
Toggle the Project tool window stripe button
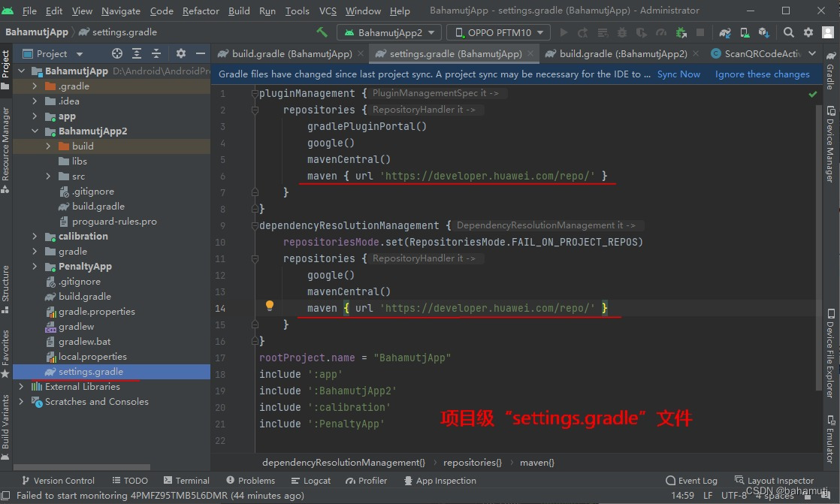click(x=5, y=70)
